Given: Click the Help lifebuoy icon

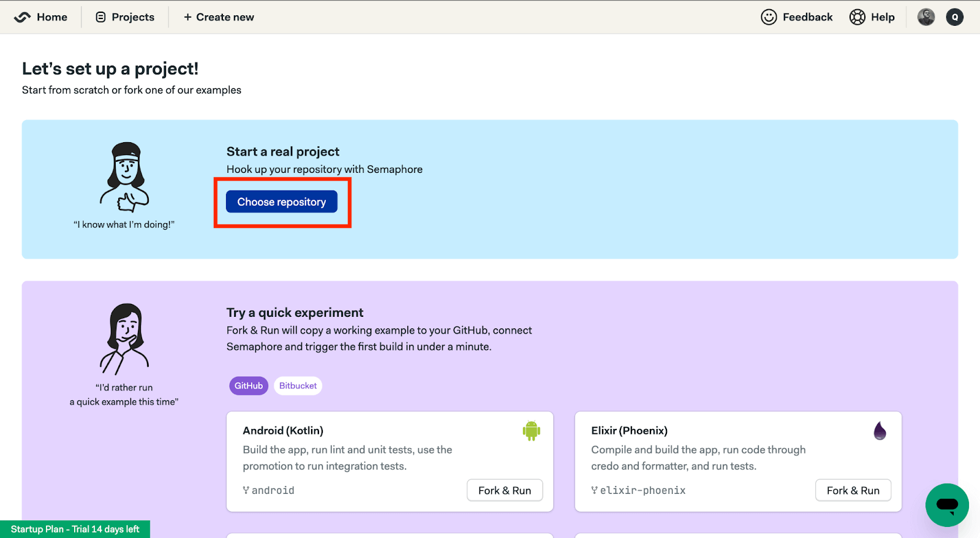Looking at the screenshot, I should 857,17.
